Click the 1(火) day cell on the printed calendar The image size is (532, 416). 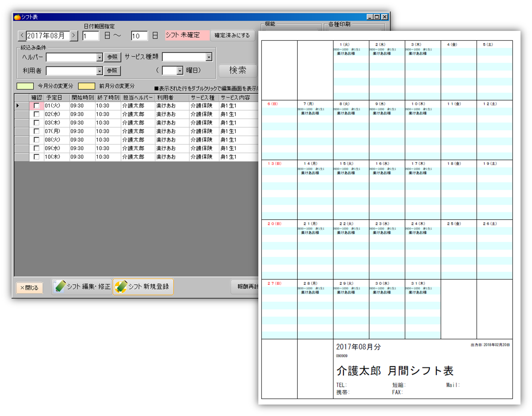coord(351,70)
